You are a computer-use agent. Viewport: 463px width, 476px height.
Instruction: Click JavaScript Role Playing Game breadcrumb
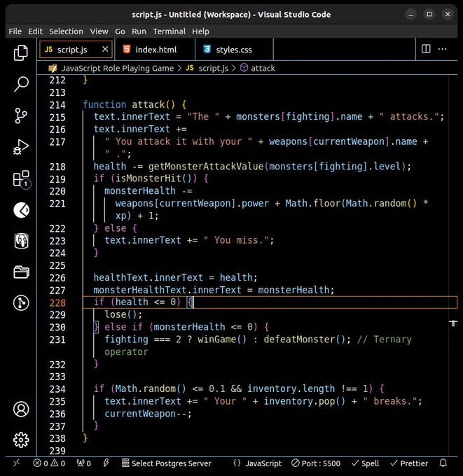click(117, 68)
